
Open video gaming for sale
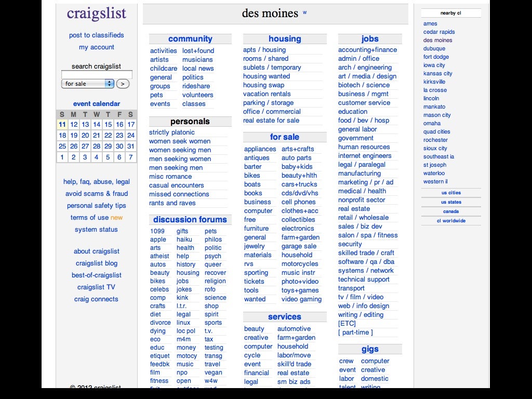[301, 299]
